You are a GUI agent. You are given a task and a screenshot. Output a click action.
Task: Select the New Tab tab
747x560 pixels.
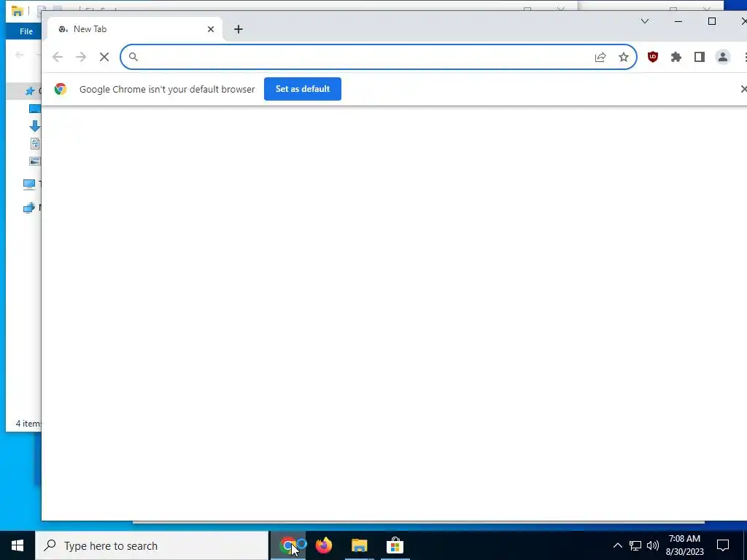pos(135,29)
